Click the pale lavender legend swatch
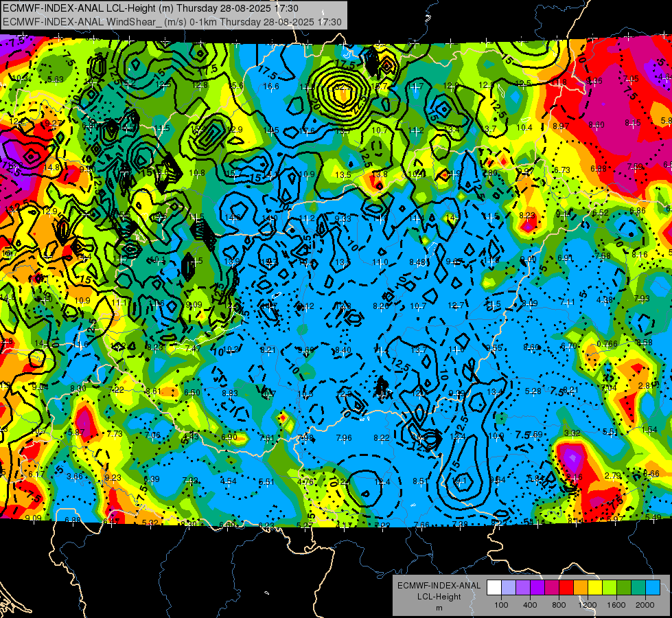This screenshot has height=618, width=672. pos(509,588)
